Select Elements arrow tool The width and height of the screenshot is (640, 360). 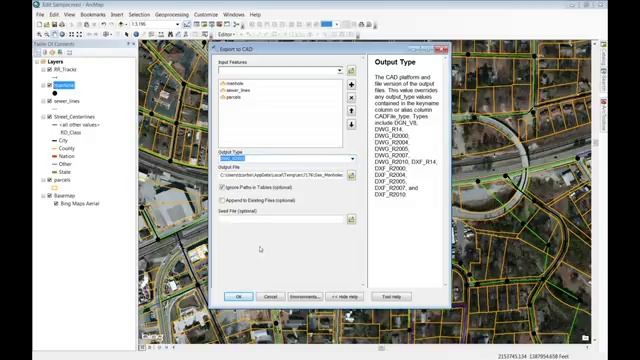(126, 35)
